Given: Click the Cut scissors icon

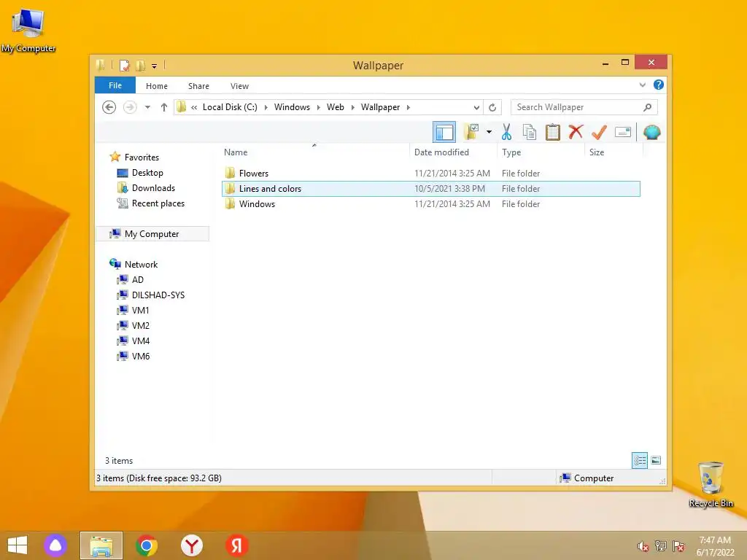Looking at the screenshot, I should pyautogui.click(x=506, y=132).
